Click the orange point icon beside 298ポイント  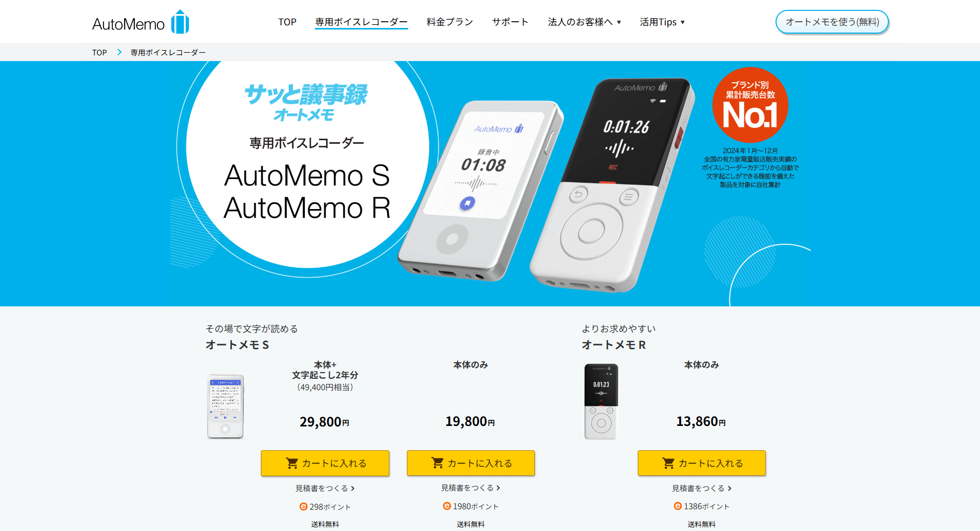point(303,507)
